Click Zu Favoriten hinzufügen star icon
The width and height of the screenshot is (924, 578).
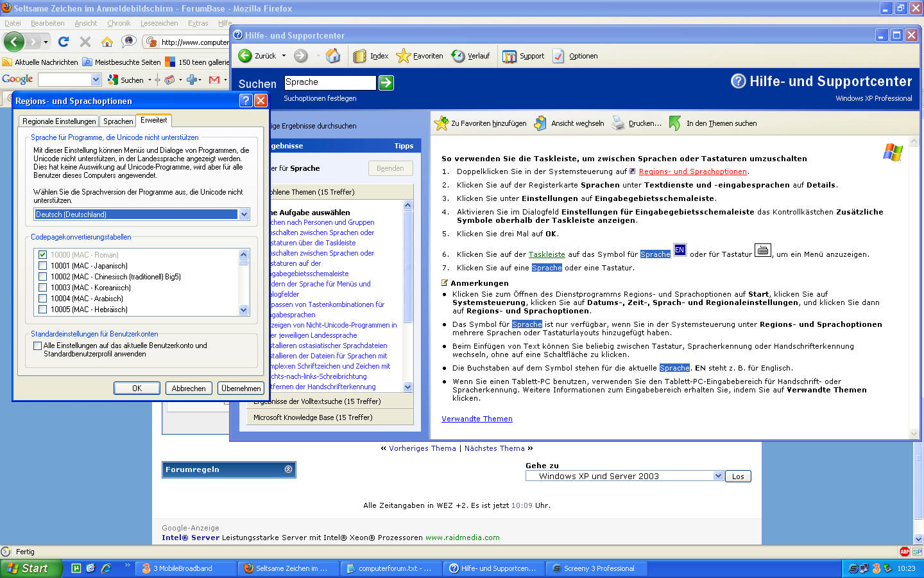[441, 123]
